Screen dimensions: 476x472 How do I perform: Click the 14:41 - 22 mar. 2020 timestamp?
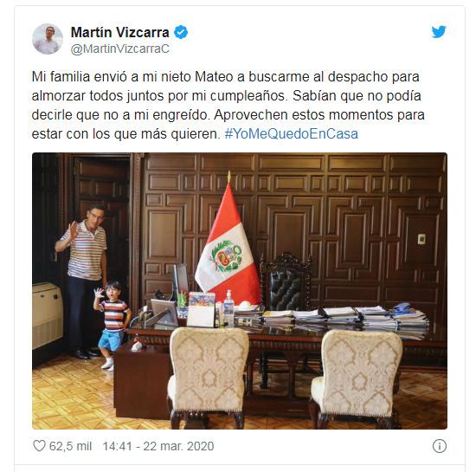point(158,446)
